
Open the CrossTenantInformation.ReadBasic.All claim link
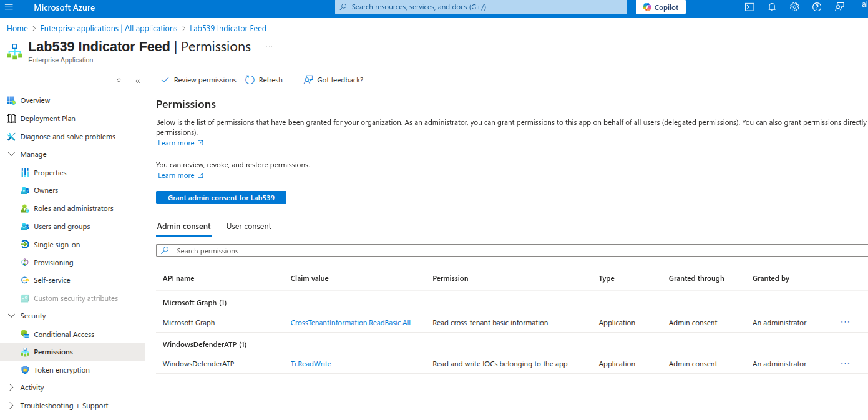[x=350, y=323]
